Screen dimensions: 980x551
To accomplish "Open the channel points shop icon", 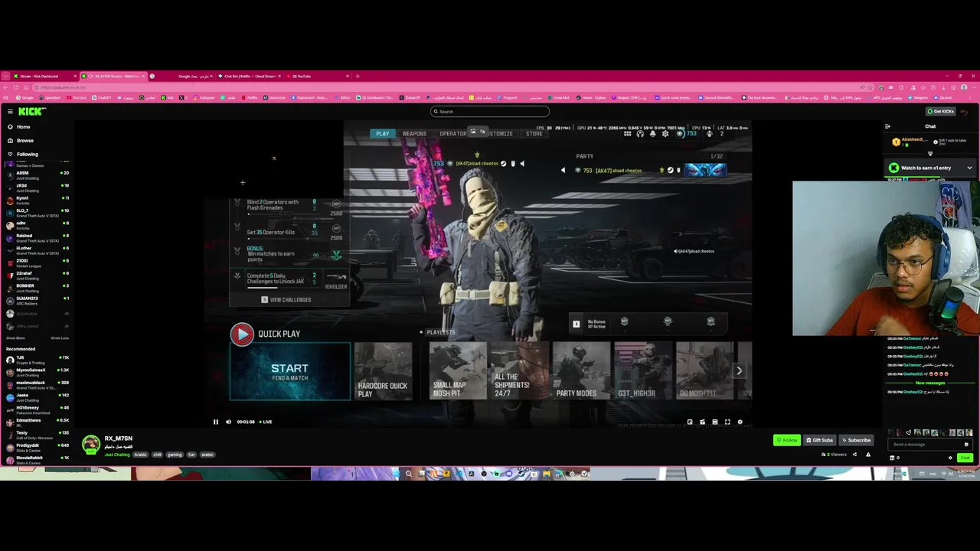I will pyautogui.click(x=892, y=458).
